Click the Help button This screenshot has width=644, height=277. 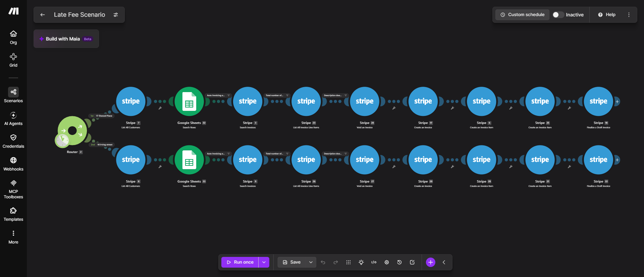607,15
